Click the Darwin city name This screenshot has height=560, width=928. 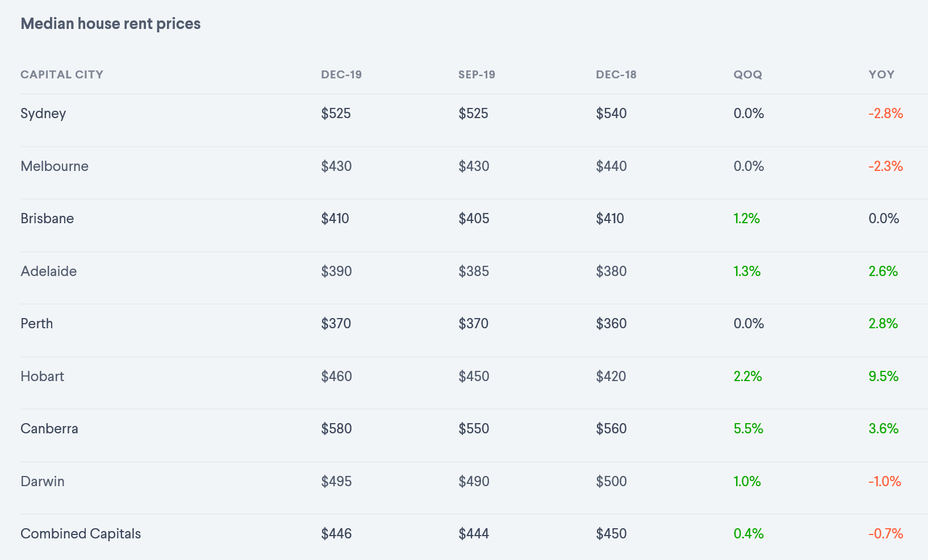pos(43,482)
